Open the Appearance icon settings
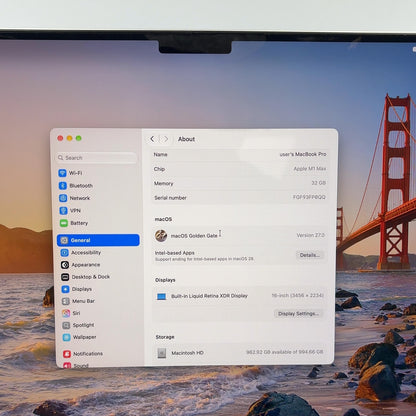416x416 pixels. [x=65, y=265]
